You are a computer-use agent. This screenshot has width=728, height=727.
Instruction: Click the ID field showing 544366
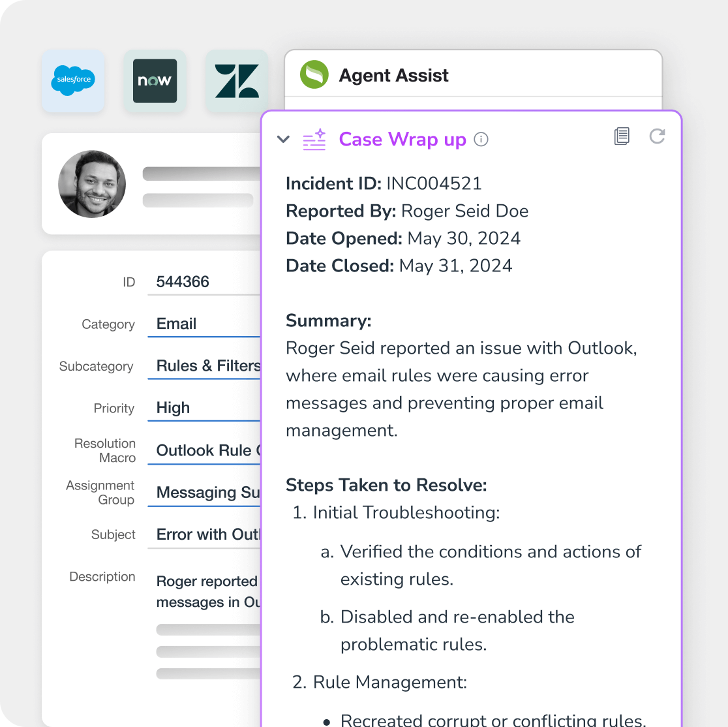[x=204, y=282]
